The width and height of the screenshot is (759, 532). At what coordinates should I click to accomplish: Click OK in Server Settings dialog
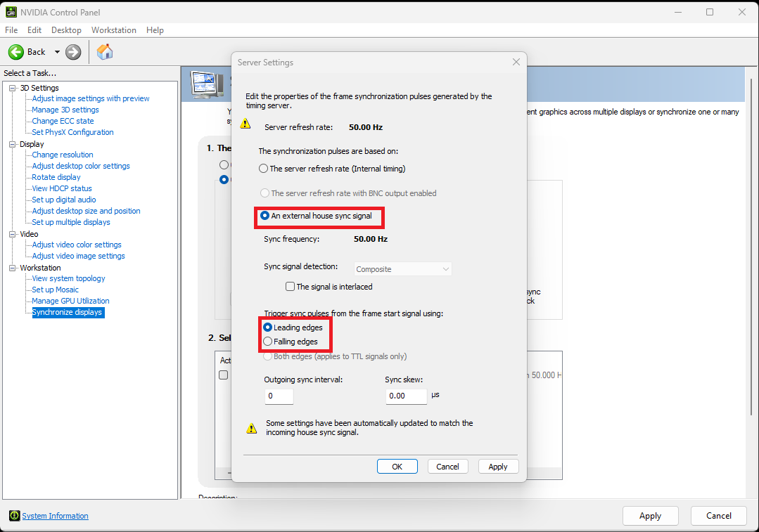tap(397, 467)
